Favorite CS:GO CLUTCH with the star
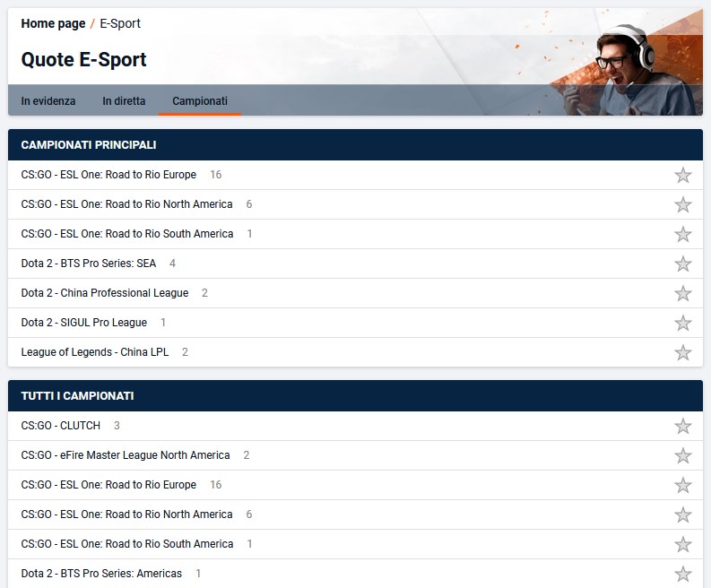 click(682, 426)
